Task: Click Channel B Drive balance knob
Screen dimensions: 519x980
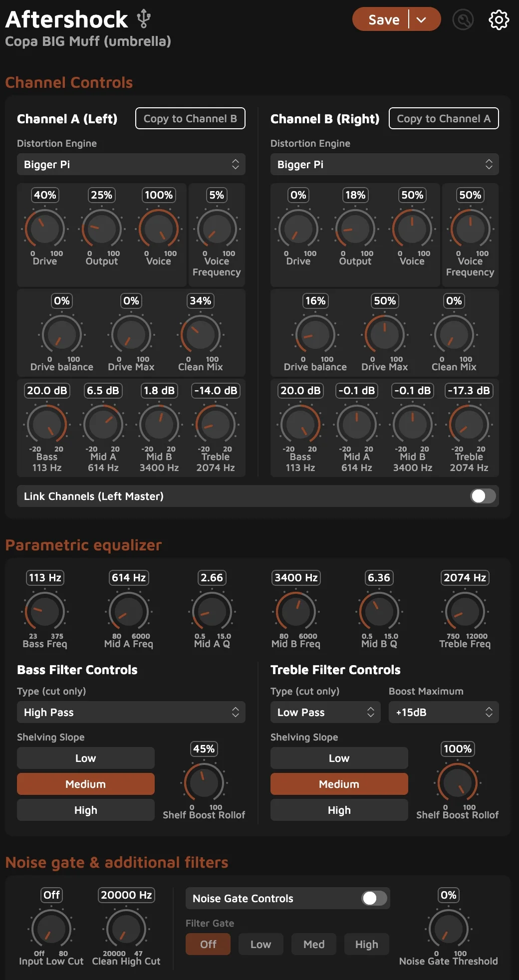Action: (x=315, y=334)
